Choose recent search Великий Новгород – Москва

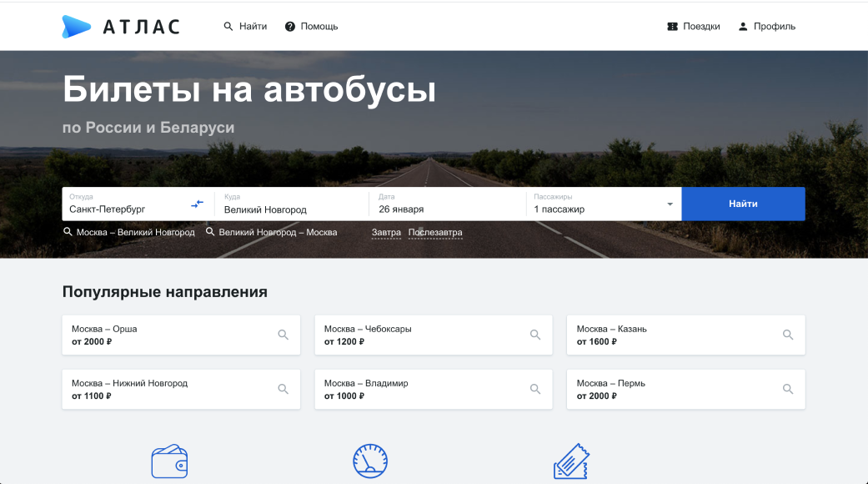click(278, 232)
